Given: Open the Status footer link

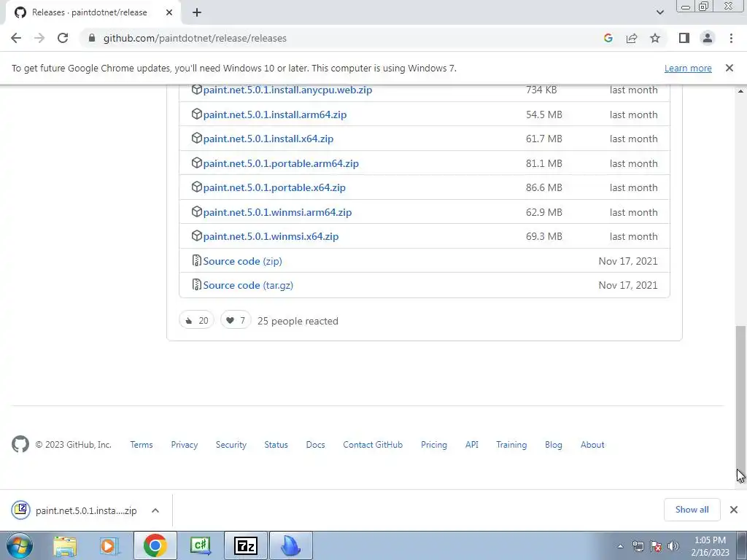Looking at the screenshot, I should coord(276,445).
